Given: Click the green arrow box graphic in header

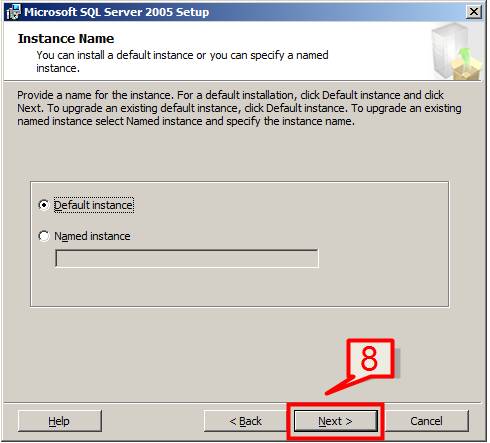Looking at the screenshot, I should [467, 64].
